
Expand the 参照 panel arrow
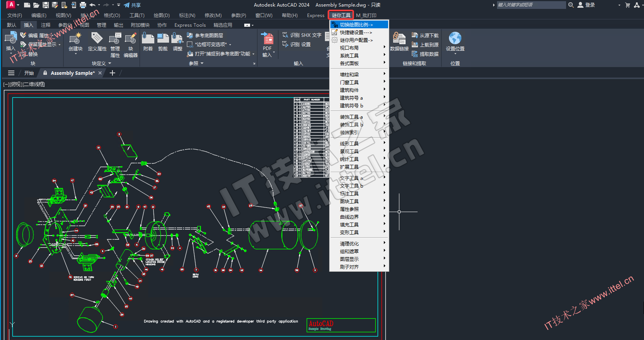[x=202, y=63]
